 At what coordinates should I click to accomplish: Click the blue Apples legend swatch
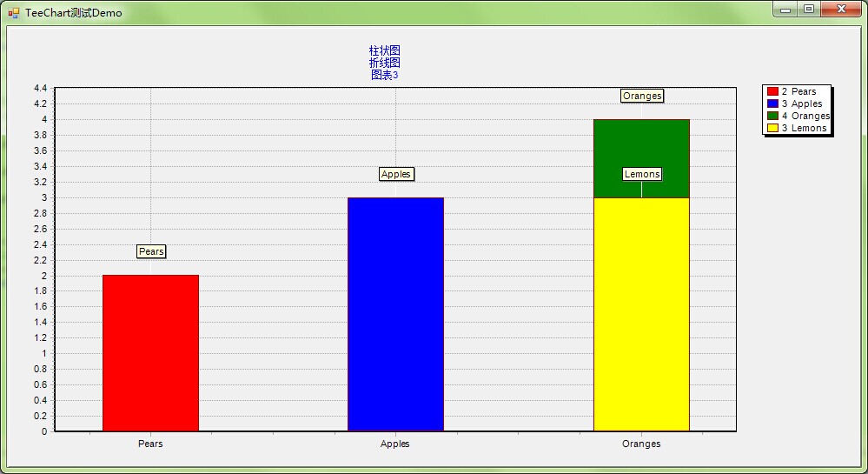(772, 103)
